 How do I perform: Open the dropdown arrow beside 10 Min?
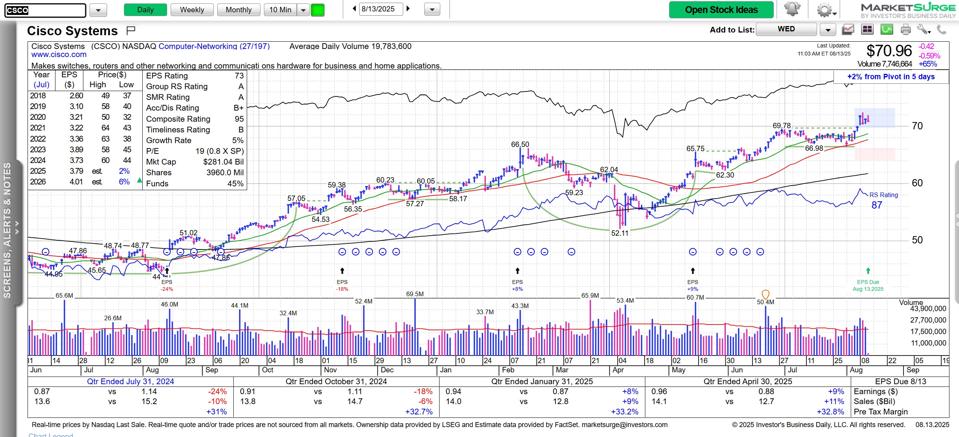pyautogui.click(x=303, y=10)
